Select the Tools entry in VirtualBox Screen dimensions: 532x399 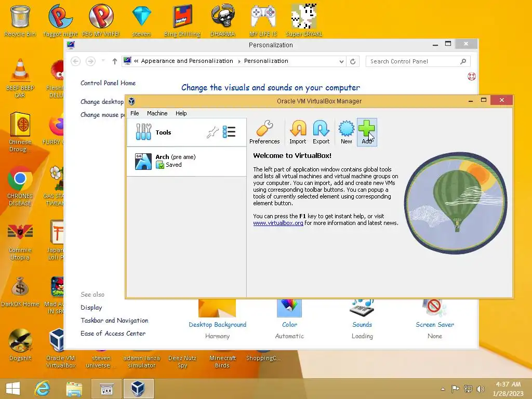[187, 132]
